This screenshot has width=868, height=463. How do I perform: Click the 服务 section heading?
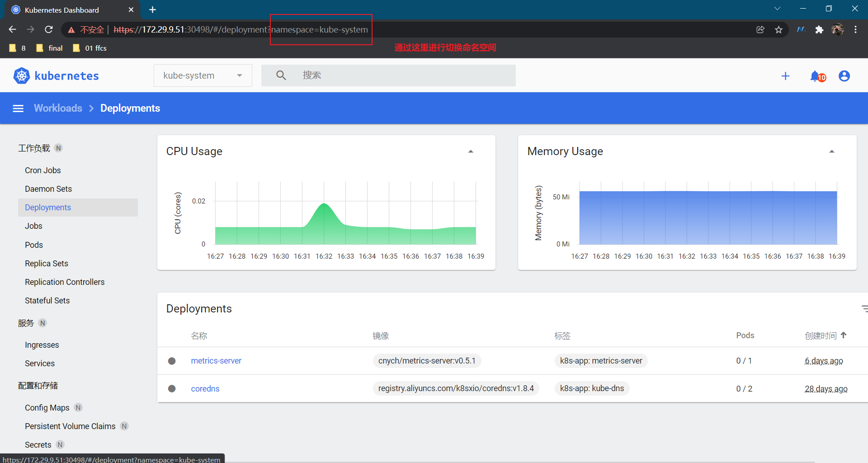point(26,323)
